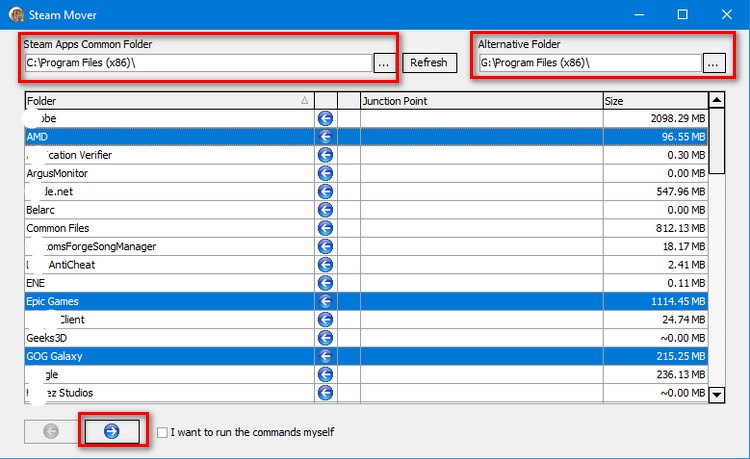Browse for the Steam Apps Common Folder
The image size is (750, 459).
tap(384, 63)
